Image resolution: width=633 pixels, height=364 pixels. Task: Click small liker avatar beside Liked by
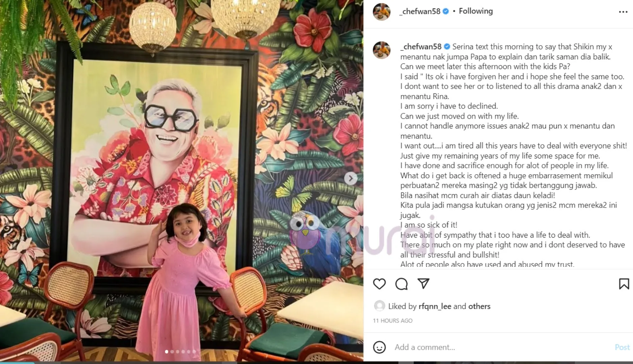point(380,306)
